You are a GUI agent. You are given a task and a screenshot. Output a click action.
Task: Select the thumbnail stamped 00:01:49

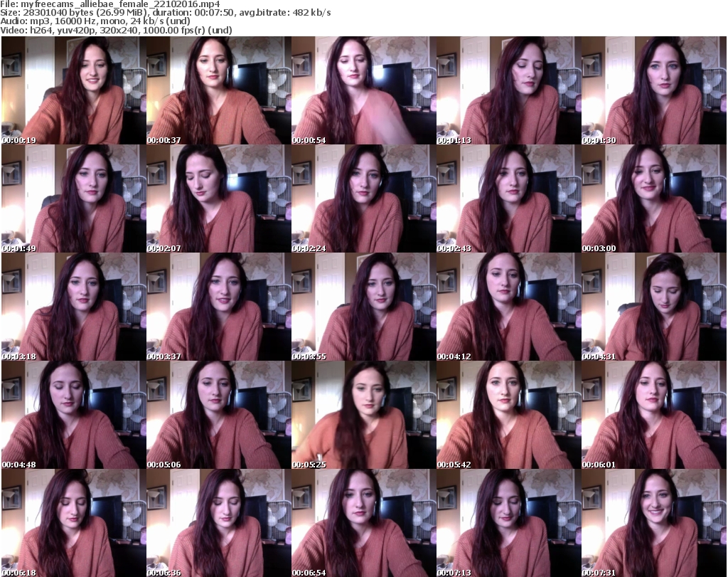coord(74,198)
